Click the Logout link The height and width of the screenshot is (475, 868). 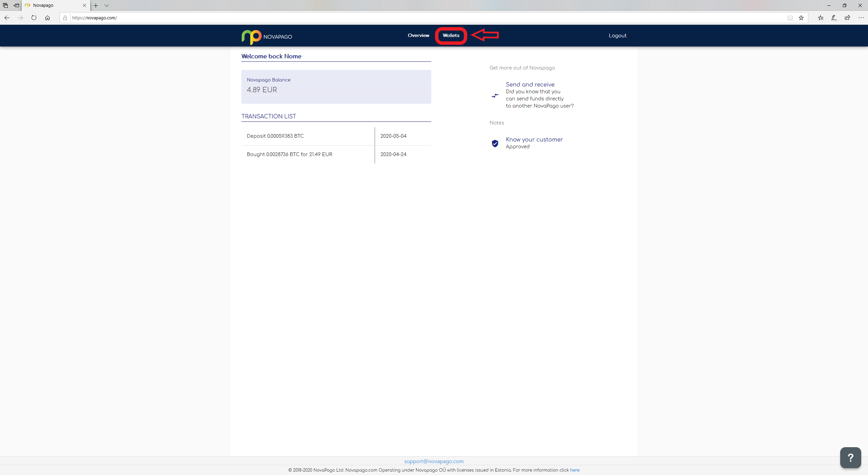tap(617, 36)
